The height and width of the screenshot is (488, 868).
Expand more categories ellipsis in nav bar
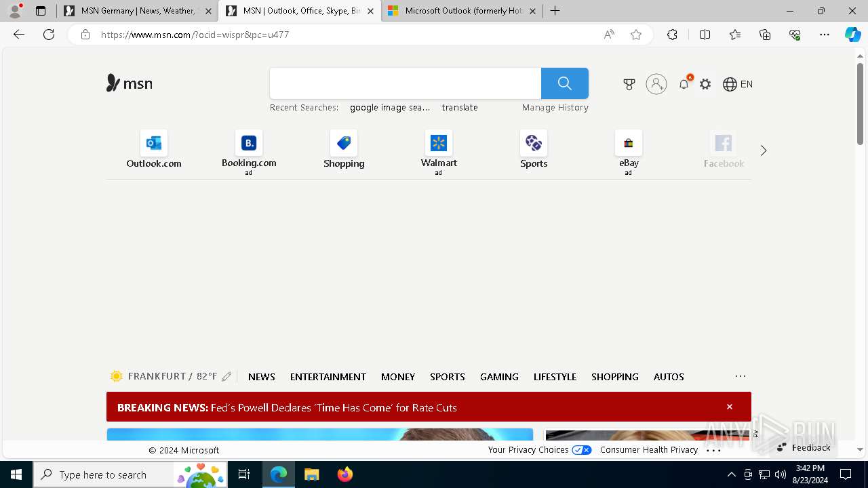[741, 376]
